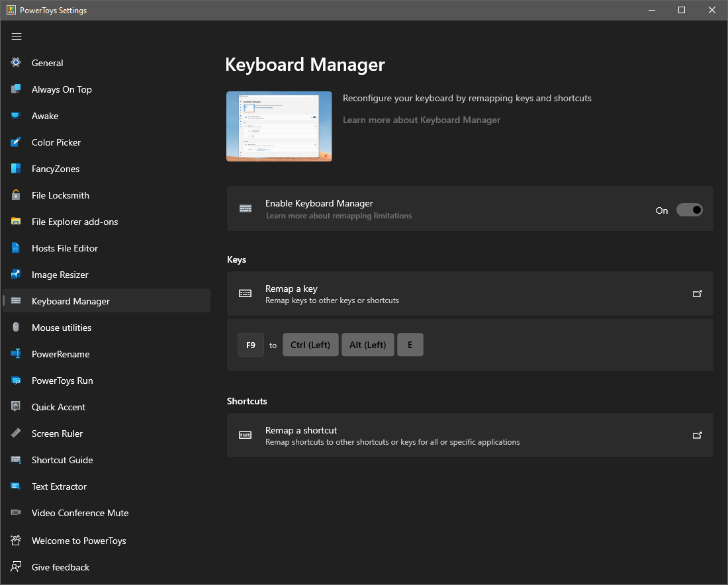Click the Shortcuts section heading

[x=247, y=401]
